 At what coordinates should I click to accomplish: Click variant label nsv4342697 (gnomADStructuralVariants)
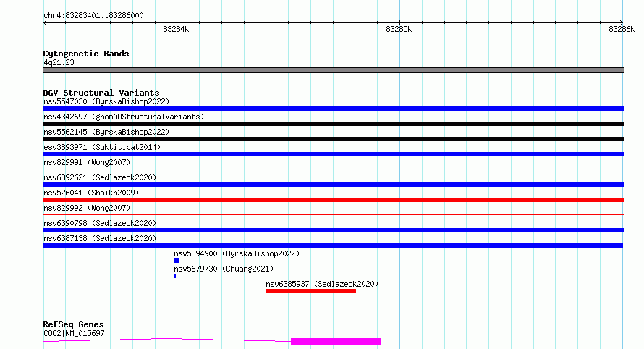tap(124, 117)
